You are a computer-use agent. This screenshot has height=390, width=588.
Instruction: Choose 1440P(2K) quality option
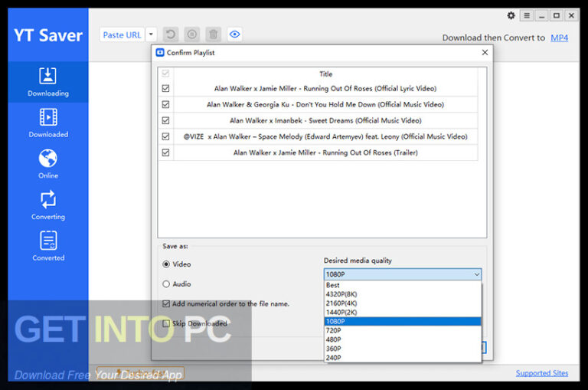pos(403,313)
